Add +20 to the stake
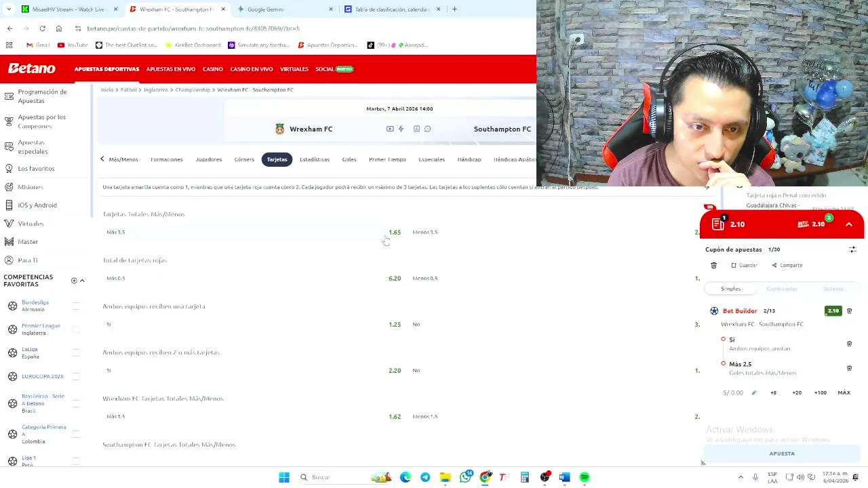Screen dimensions: 868x488 coord(797,392)
